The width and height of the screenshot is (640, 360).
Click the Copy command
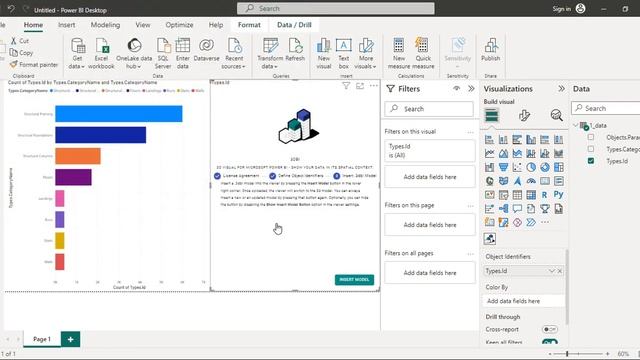(x=22, y=53)
